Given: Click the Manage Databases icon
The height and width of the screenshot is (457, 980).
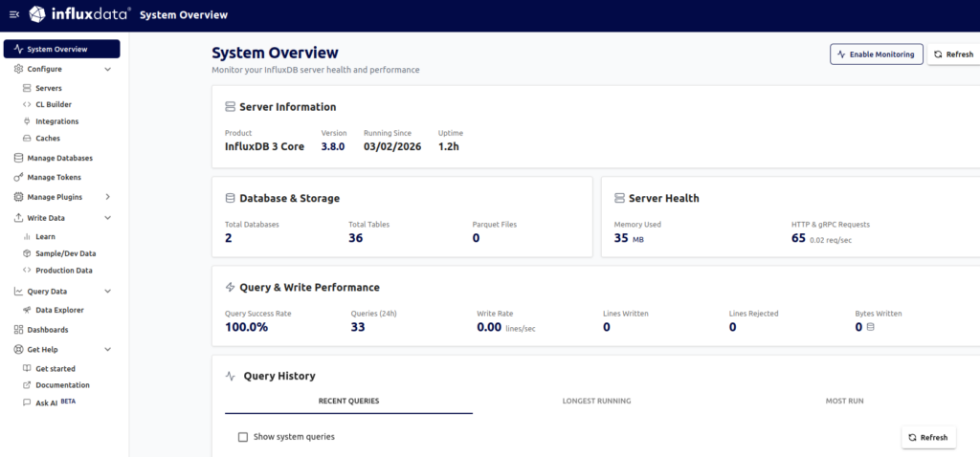Looking at the screenshot, I should coord(19,158).
